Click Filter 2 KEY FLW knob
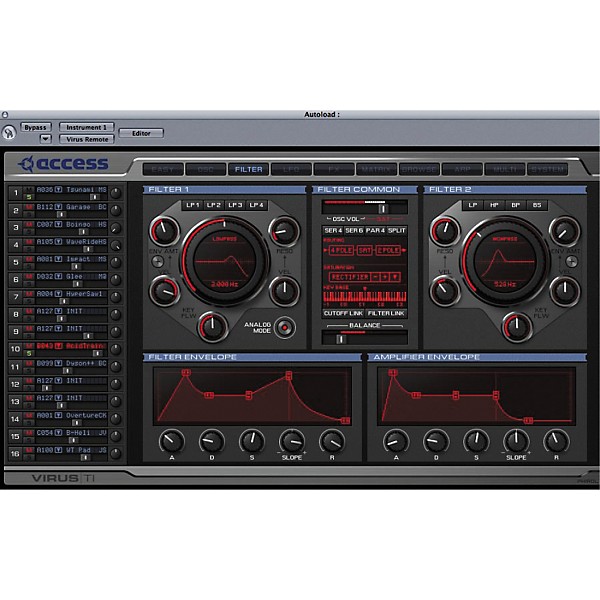The height and width of the screenshot is (600, 600). click(x=517, y=326)
